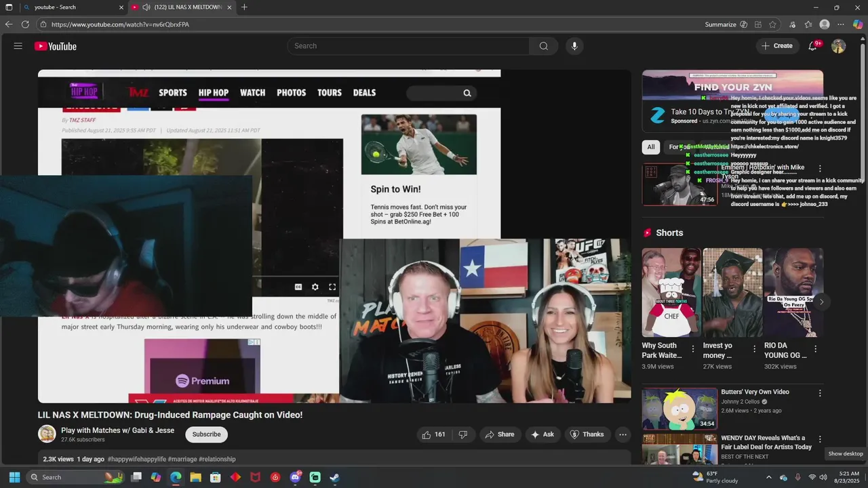This screenshot has height=488, width=868.
Task: Open options for Butters' Very Own Video
Action: (x=820, y=393)
